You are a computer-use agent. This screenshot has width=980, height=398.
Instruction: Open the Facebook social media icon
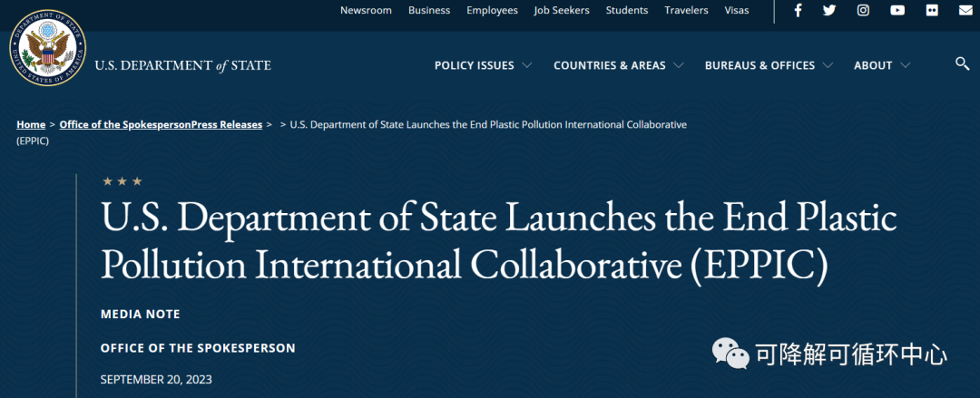[x=798, y=11]
